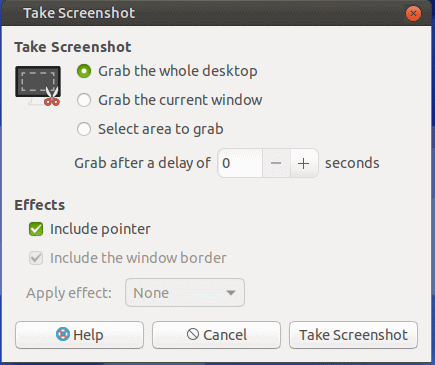Close the dialog with the red X

413,14
